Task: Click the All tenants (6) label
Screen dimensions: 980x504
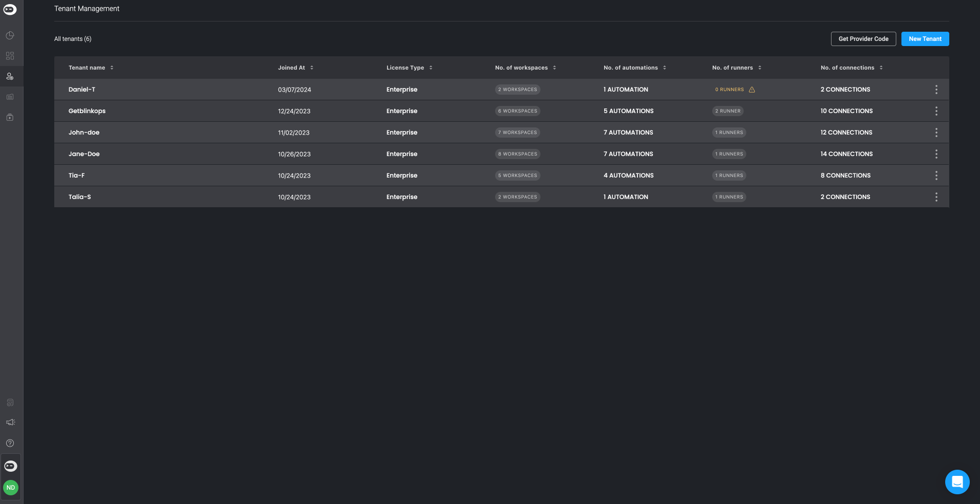Action: (73, 39)
